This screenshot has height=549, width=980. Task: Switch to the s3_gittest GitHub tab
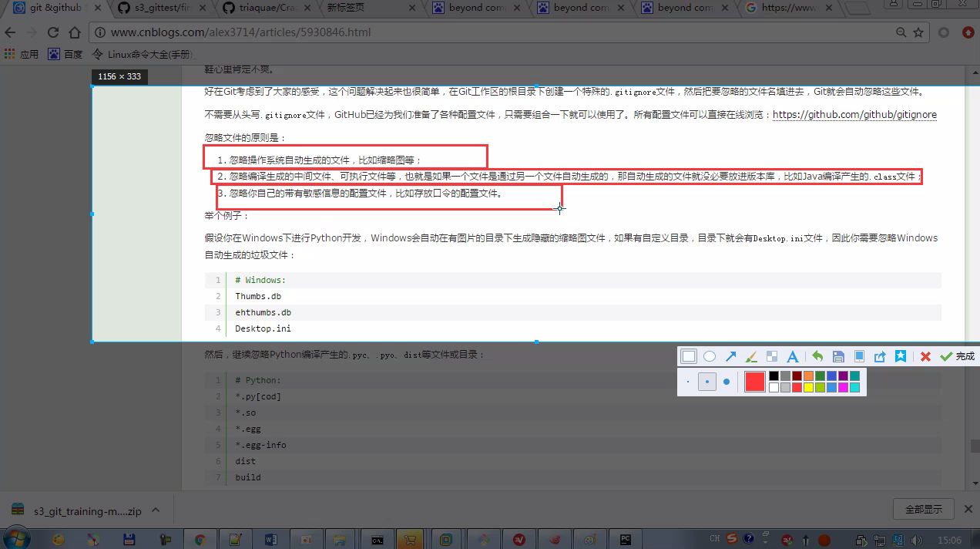tap(161, 8)
